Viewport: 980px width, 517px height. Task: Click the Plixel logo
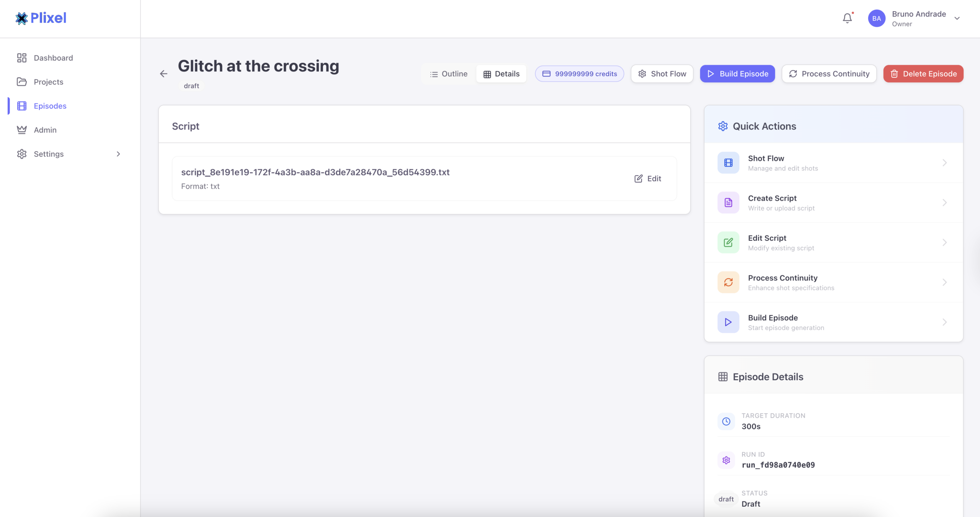click(41, 18)
